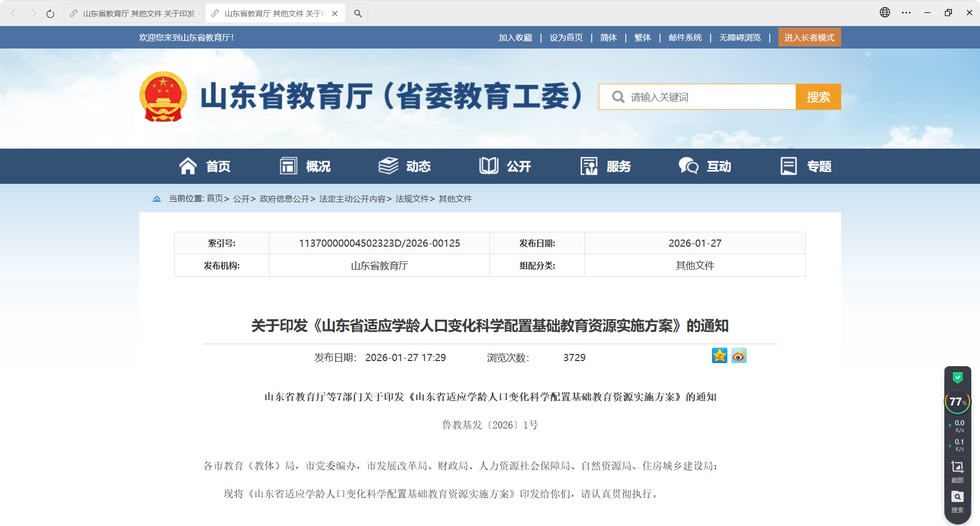This screenshot has width=980, height=526.
Task: Click the 各市教育（教体）局 recipient line
Action: pos(461,466)
